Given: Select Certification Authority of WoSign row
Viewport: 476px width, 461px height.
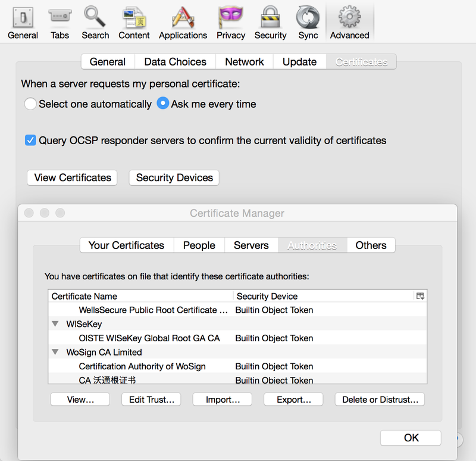Looking at the screenshot, I should click(237, 366).
